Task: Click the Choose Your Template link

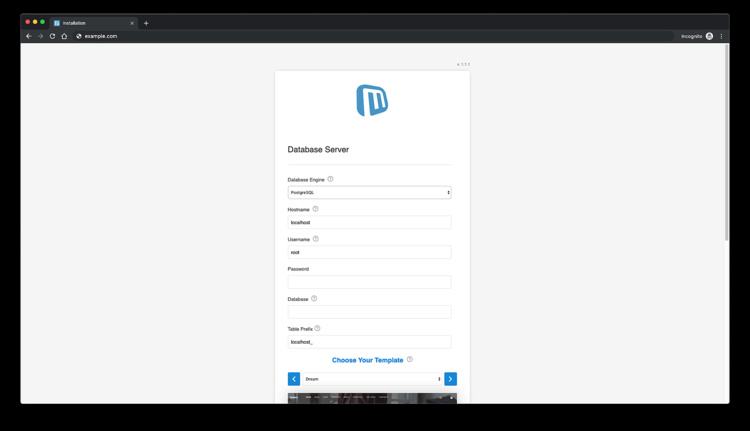Action: coord(367,360)
